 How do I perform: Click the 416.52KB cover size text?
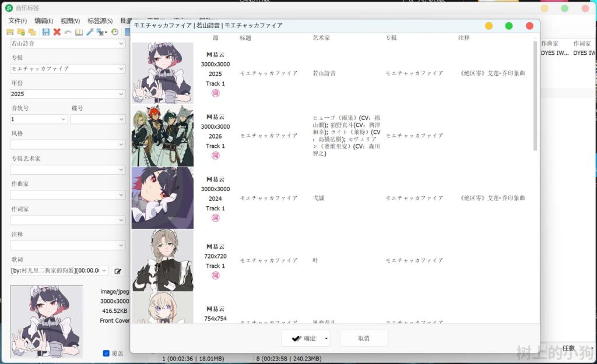click(x=115, y=311)
